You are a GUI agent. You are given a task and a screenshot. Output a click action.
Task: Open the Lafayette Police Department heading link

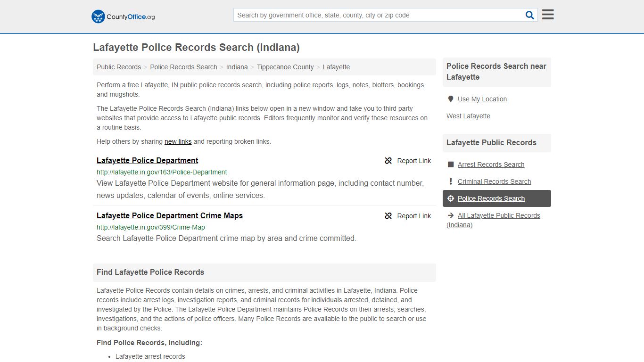click(147, 160)
